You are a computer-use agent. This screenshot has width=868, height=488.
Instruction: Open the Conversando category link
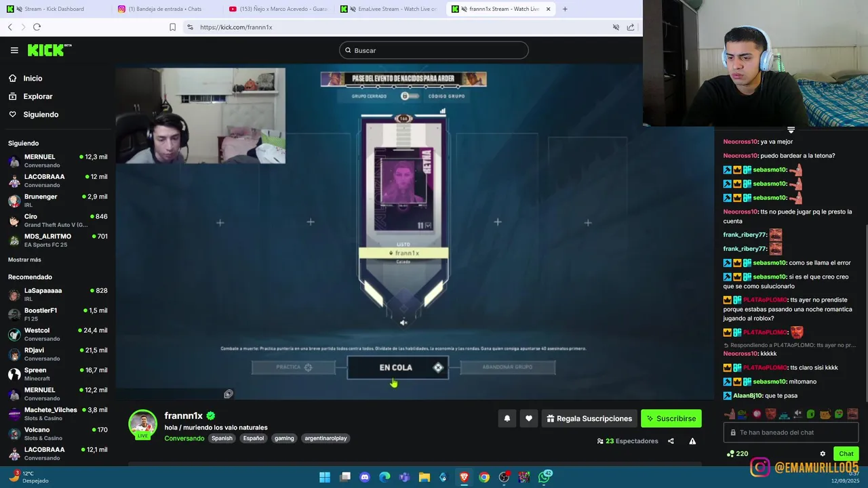tap(184, 439)
